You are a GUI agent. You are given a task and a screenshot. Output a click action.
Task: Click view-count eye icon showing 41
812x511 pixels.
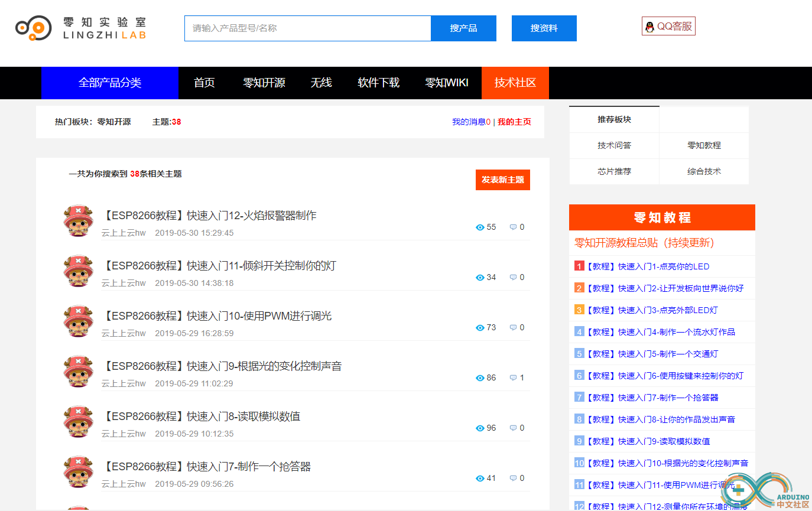(480, 479)
